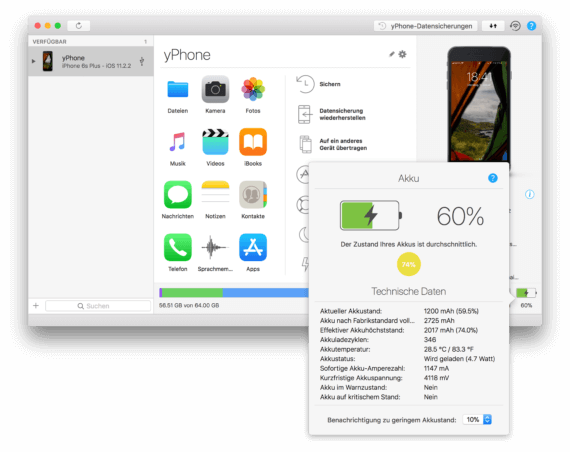Click the pencil icon to rename yPhone

point(392,54)
